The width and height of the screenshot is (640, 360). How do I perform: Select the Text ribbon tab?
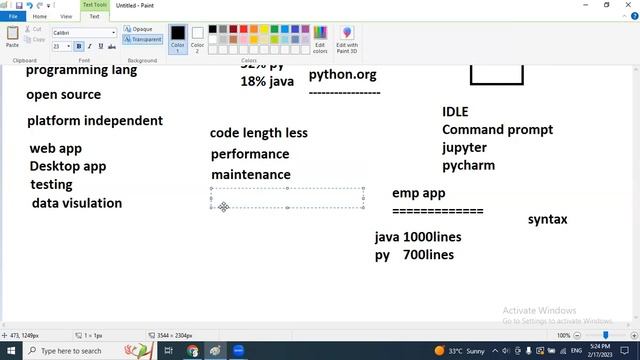pyautogui.click(x=94, y=16)
